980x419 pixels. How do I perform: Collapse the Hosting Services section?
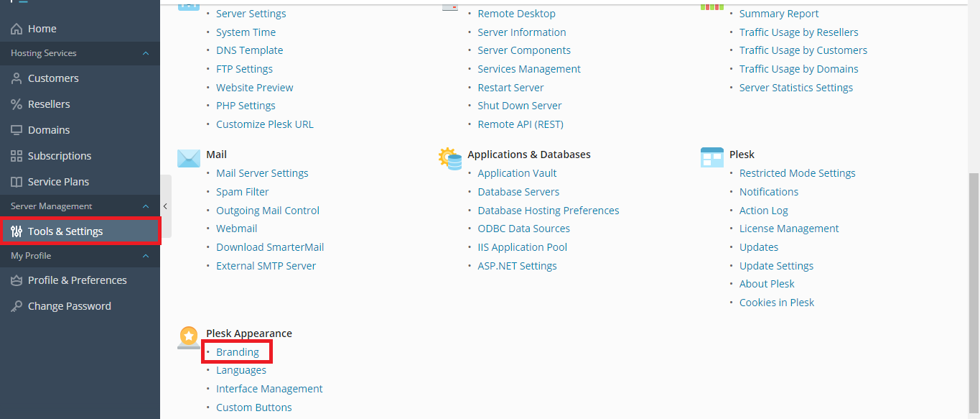click(146, 53)
